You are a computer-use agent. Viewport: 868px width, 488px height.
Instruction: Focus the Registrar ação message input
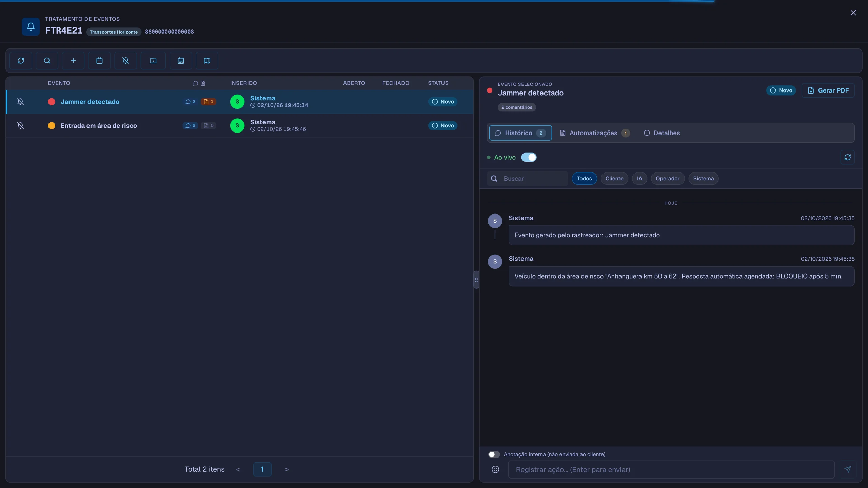671,469
